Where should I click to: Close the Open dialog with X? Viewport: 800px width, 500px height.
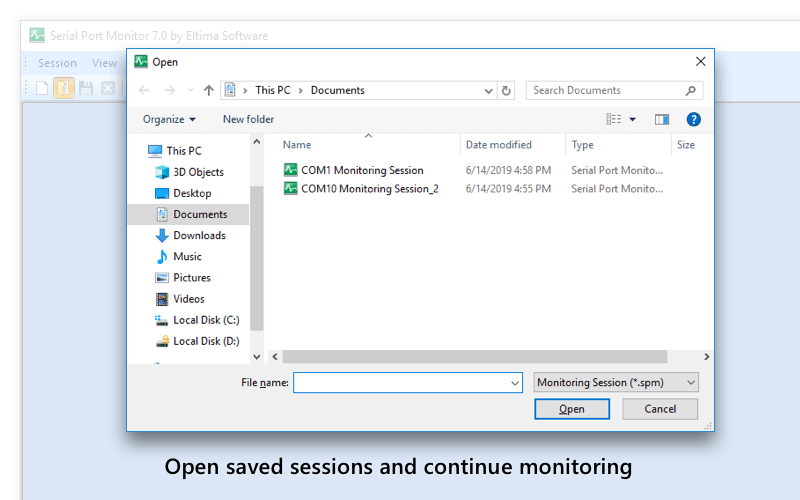(701, 62)
